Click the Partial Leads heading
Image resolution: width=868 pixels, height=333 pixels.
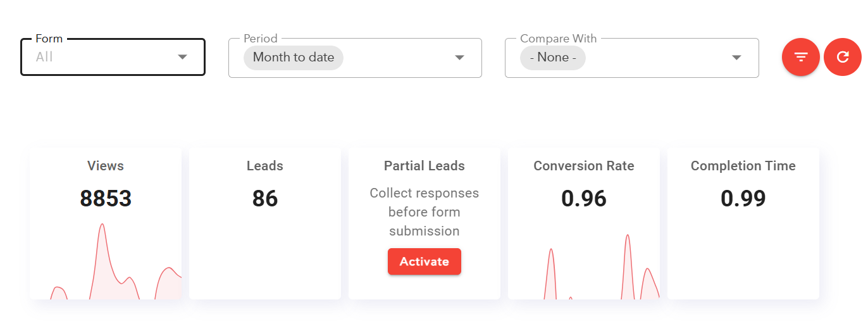tap(425, 166)
